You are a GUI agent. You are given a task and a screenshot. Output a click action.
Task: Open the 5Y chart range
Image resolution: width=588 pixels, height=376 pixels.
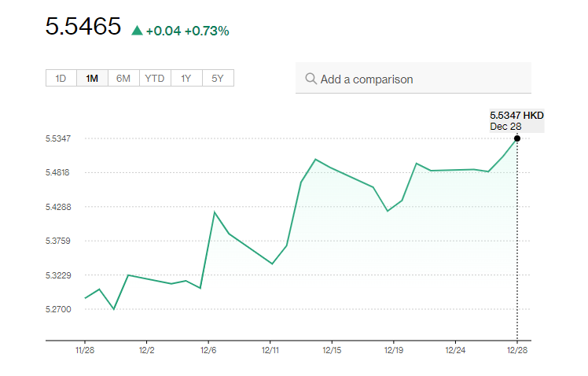click(x=218, y=78)
